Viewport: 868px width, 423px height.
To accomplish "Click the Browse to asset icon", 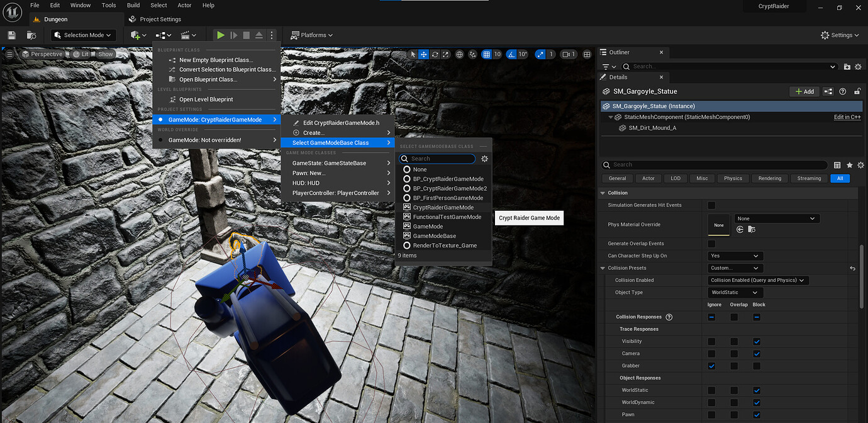I will (x=750, y=230).
